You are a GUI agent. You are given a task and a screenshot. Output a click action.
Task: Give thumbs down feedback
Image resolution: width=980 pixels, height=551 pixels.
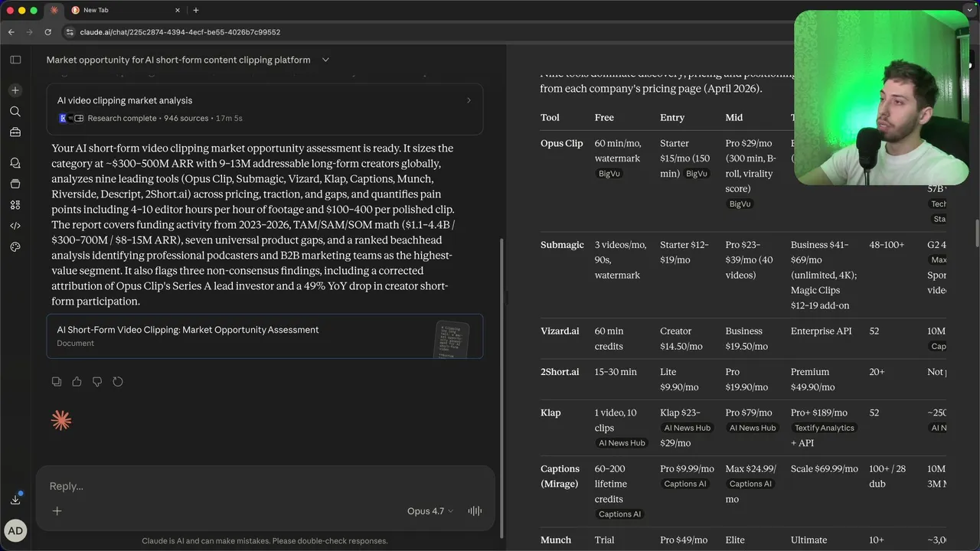pos(97,382)
